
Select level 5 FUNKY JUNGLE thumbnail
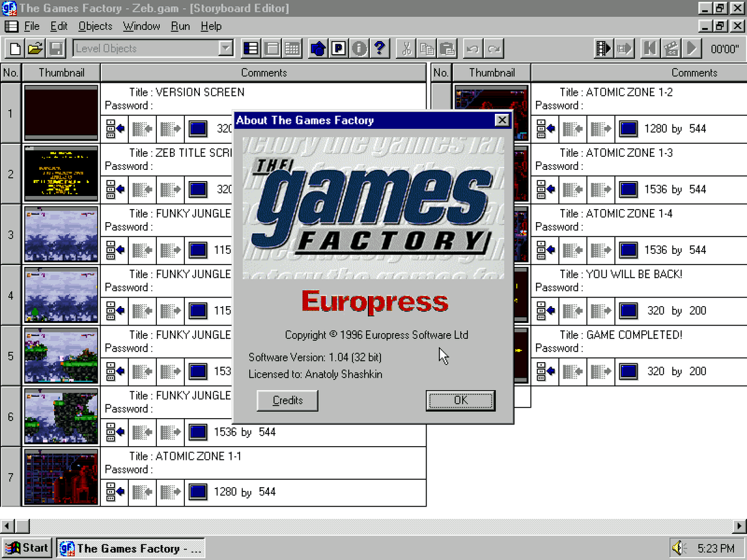point(61,356)
